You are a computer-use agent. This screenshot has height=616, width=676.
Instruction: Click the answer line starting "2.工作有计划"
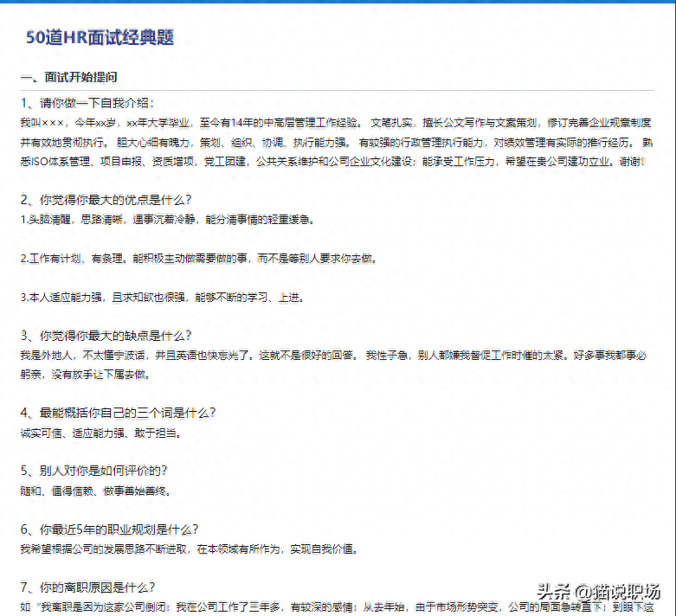199,258
